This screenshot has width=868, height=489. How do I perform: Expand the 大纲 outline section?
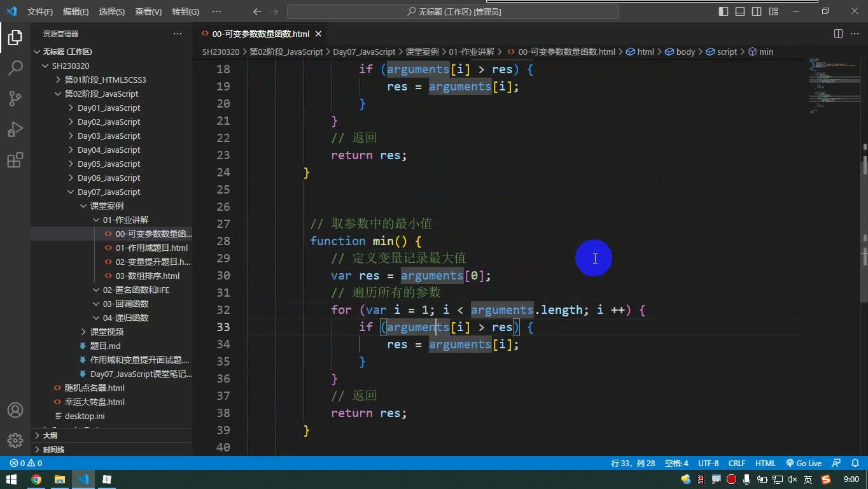click(111, 436)
